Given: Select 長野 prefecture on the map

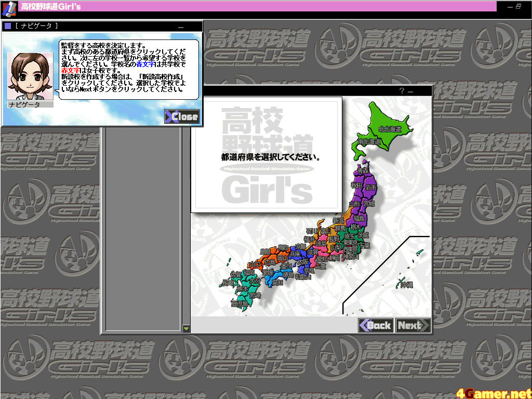Looking at the screenshot, I should tap(334, 239).
